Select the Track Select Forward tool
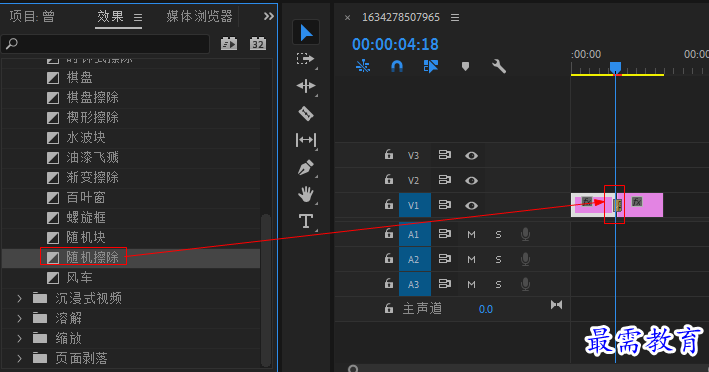The height and width of the screenshot is (372, 709). point(306,59)
